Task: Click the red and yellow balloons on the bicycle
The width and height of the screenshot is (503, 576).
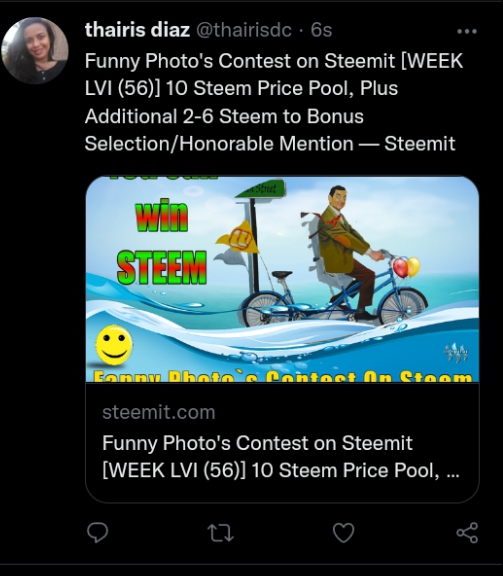Action: pyautogui.click(x=407, y=267)
